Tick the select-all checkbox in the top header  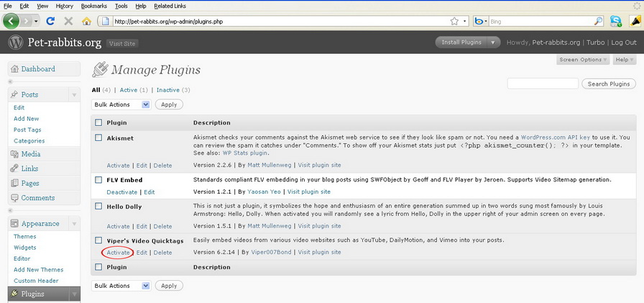tap(98, 122)
